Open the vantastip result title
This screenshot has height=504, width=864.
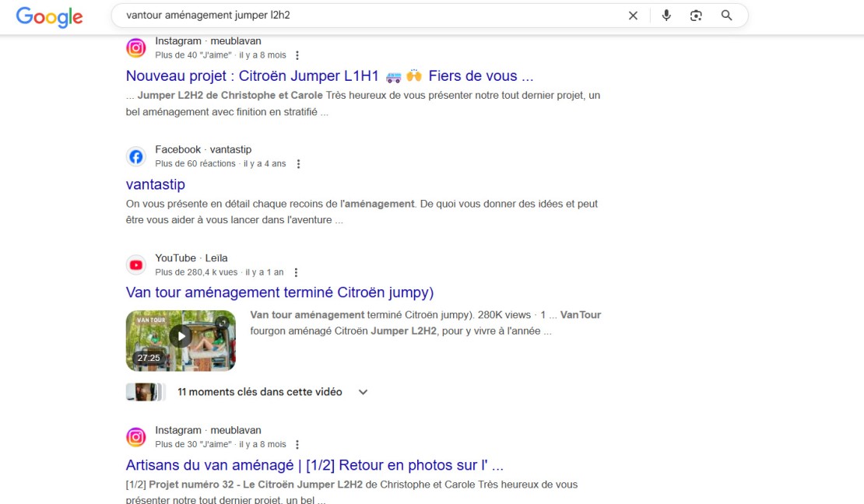coord(156,184)
